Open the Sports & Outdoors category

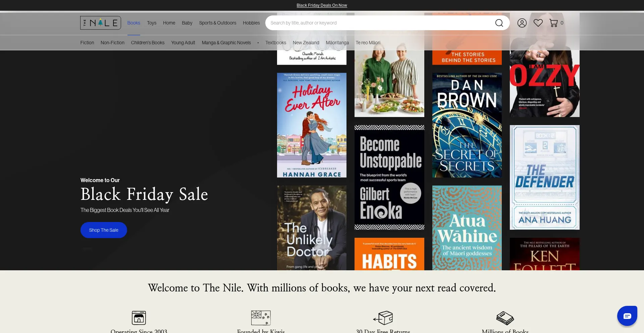pos(217,23)
